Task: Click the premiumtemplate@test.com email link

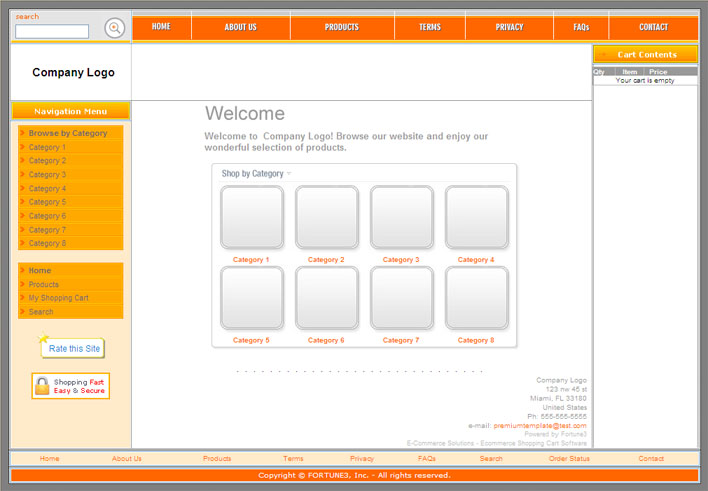Action: (539, 426)
